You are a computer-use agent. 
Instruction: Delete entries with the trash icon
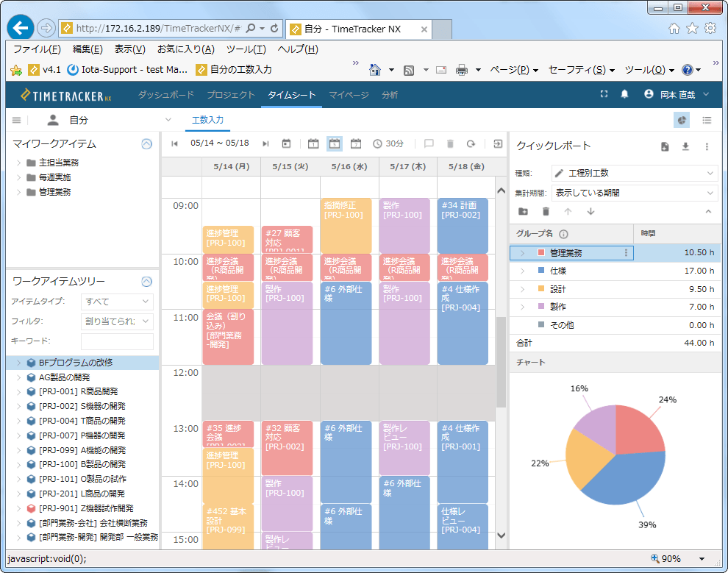(x=450, y=143)
